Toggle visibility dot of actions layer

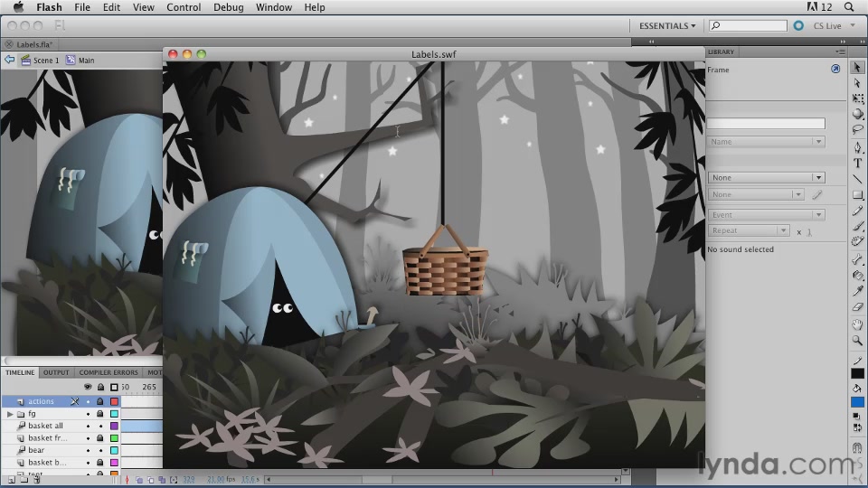[x=88, y=401]
